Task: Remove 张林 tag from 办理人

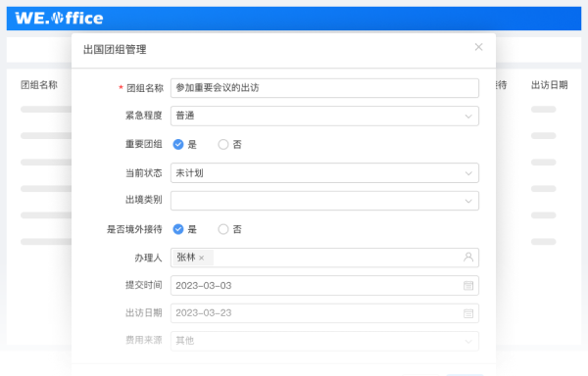Action: coord(201,258)
